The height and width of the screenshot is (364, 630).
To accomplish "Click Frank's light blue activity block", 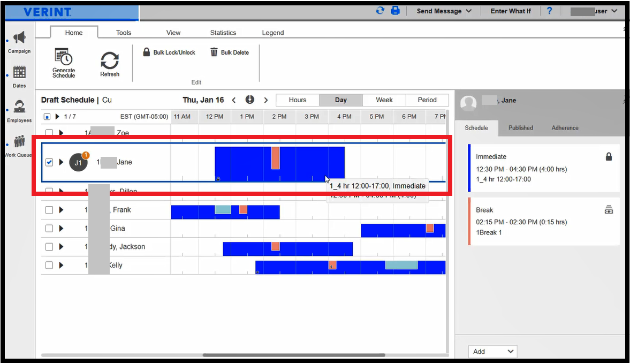I will [223, 209].
